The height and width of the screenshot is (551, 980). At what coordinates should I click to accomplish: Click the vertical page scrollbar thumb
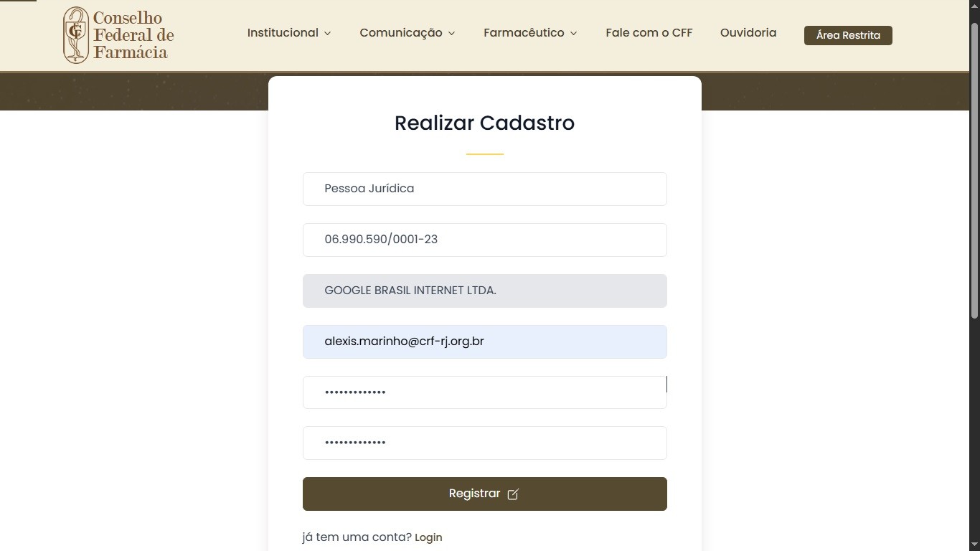coord(974,172)
